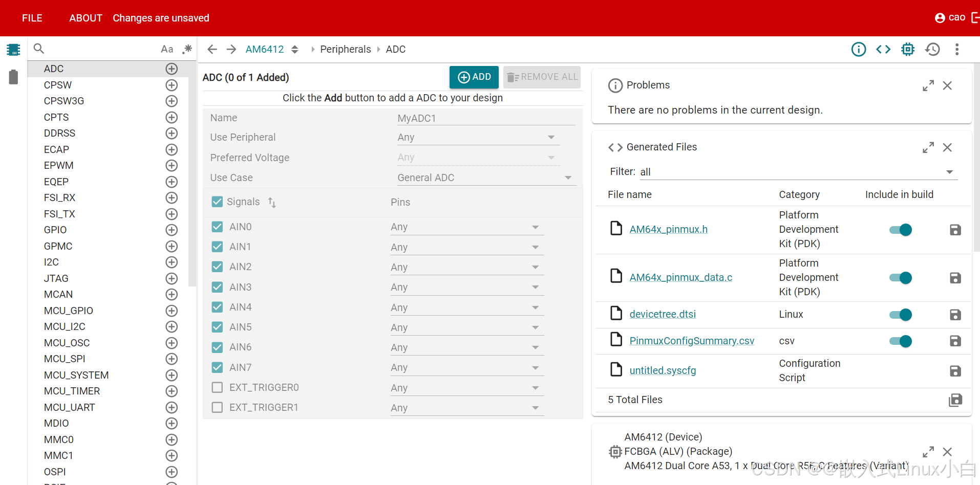Uncheck the AIN0 signal checkbox
The height and width of the screenshot is (485, 980).
(217, 227)
